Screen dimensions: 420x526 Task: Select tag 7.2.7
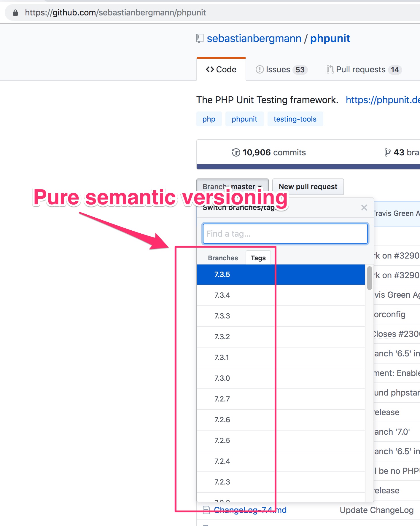281,399
